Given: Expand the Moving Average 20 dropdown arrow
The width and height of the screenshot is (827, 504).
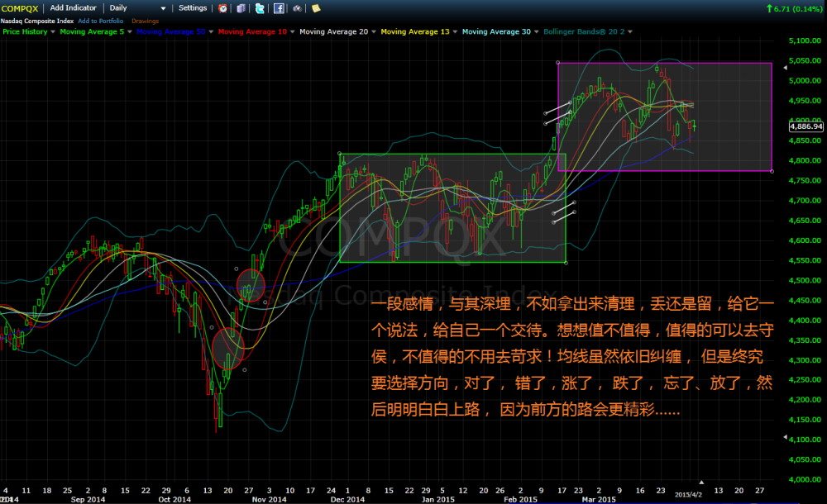Looking at the screenshot, I should [374, 32].
